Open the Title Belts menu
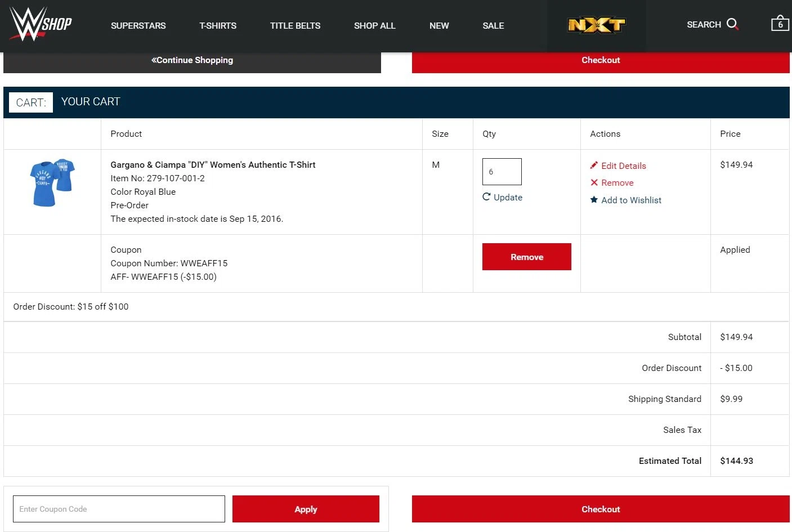Screen dimensions: 792x532 pos(295,26)
